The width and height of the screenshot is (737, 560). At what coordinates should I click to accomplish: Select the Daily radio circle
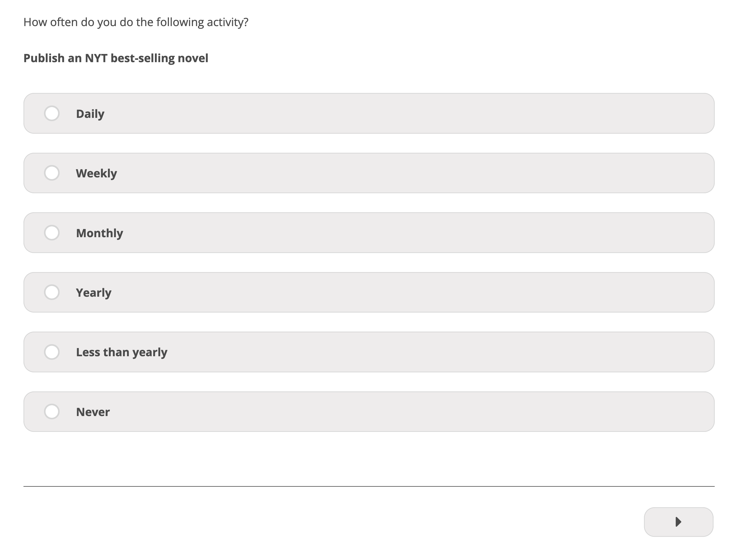pyautogui.click(x=52, y=113)
